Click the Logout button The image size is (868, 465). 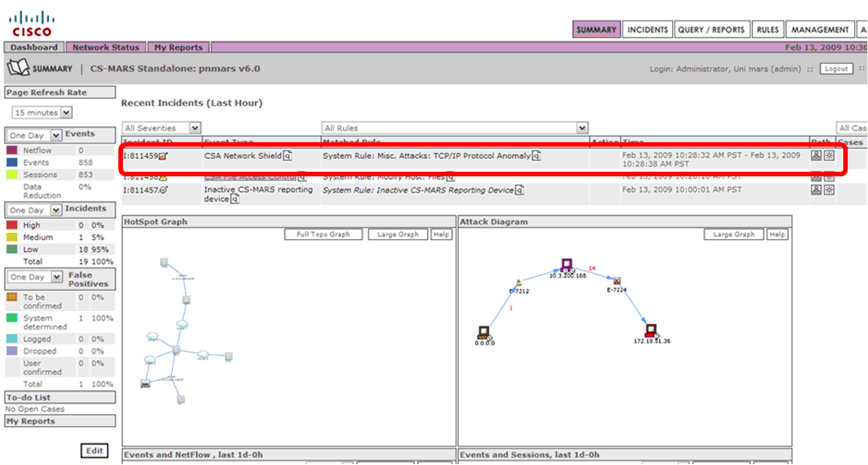click(x=836, y=69)
